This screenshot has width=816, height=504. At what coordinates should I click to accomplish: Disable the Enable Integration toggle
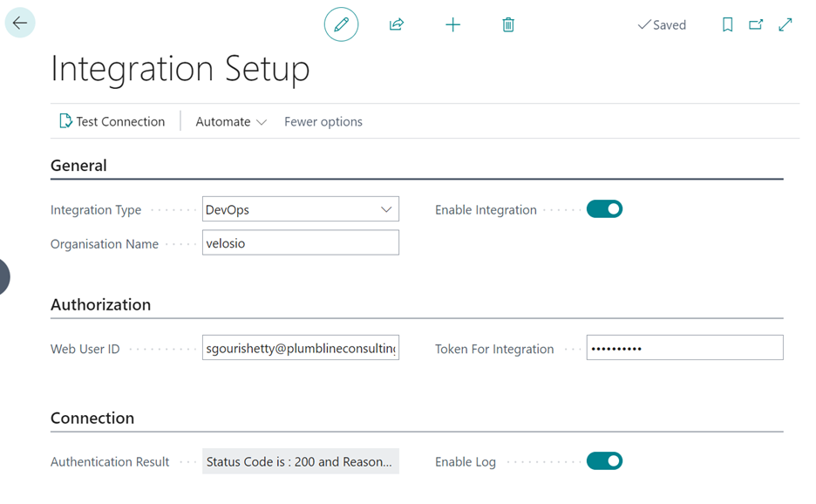604,208
